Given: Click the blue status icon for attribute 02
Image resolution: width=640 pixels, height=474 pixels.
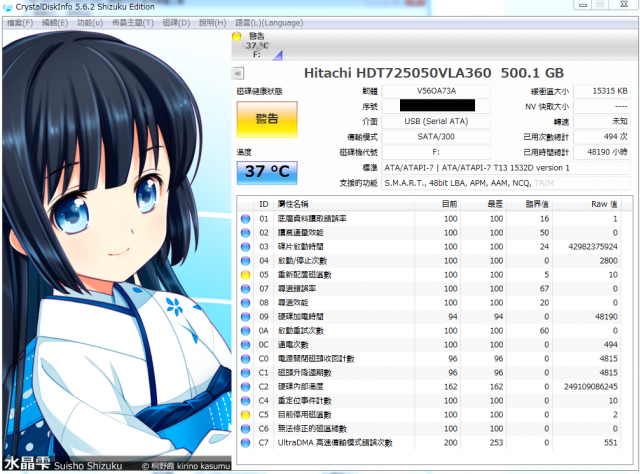Looking at the screenshot, I should (x=245, y=233).
